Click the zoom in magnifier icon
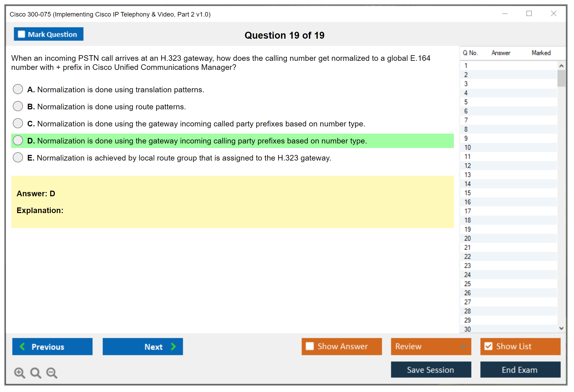The width and height of the screenshot is (574, 392). point(19,373)
